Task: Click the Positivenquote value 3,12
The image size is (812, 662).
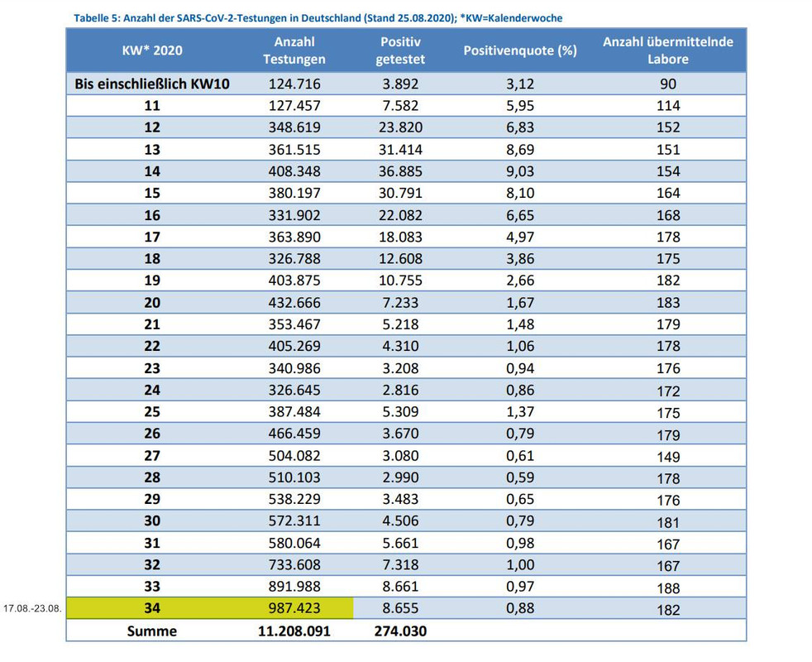Action: pyautogui.click(x=520, y=84)
